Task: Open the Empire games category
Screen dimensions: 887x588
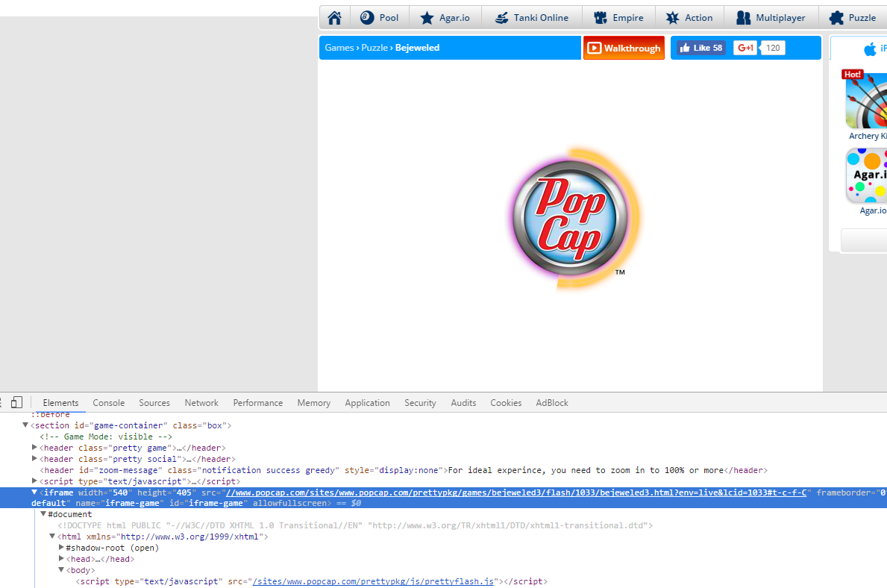Action: [619, 18]
